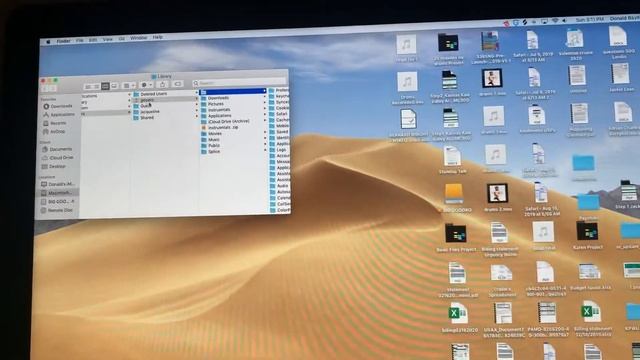The image size is (640, 360).
Task: Open Applications in the Finder sidebar
Action: [x=59, y=115]
